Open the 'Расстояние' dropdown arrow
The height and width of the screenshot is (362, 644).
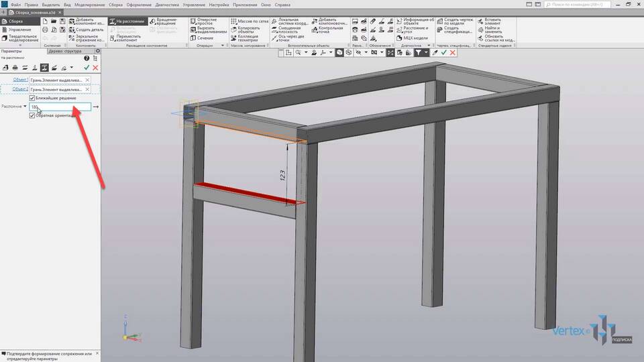click(25, 107)
